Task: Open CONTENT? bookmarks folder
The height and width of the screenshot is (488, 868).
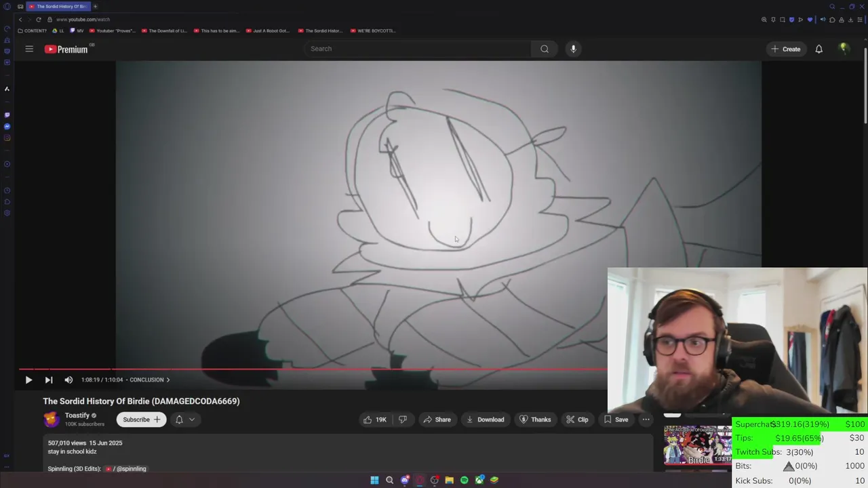Action: (33, 30)
